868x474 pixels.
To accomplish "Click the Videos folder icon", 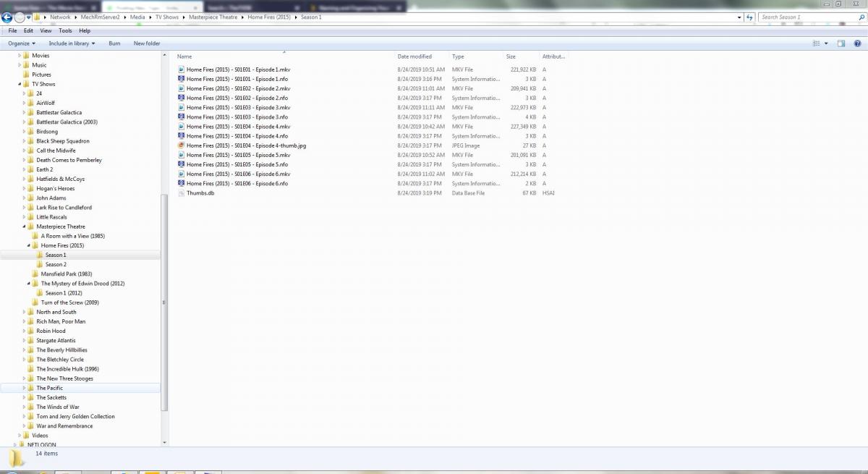I will coord(27,436).
